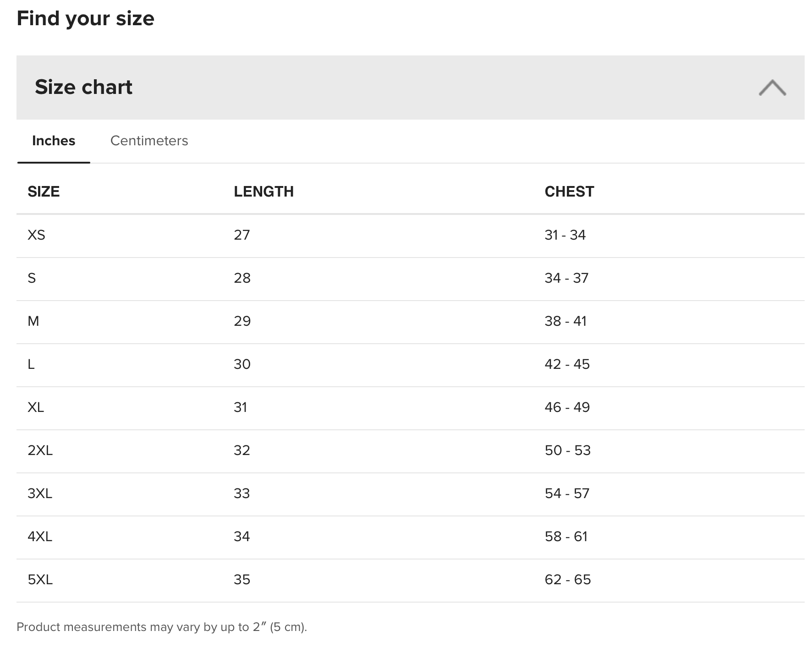Click the product measurements disclaimer text
Viewport: 812px width, 669px height.
[x=162, y=627]
